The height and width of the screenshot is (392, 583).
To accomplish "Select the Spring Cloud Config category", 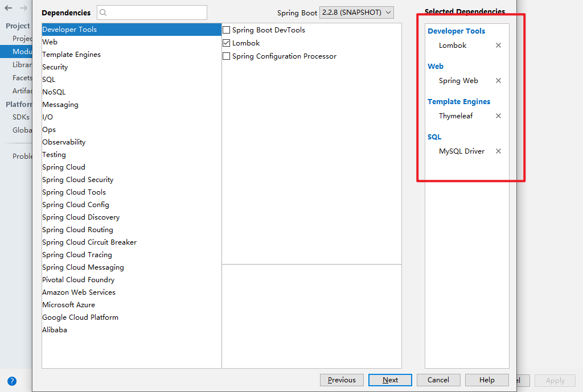I will click(x=132, y=205).
